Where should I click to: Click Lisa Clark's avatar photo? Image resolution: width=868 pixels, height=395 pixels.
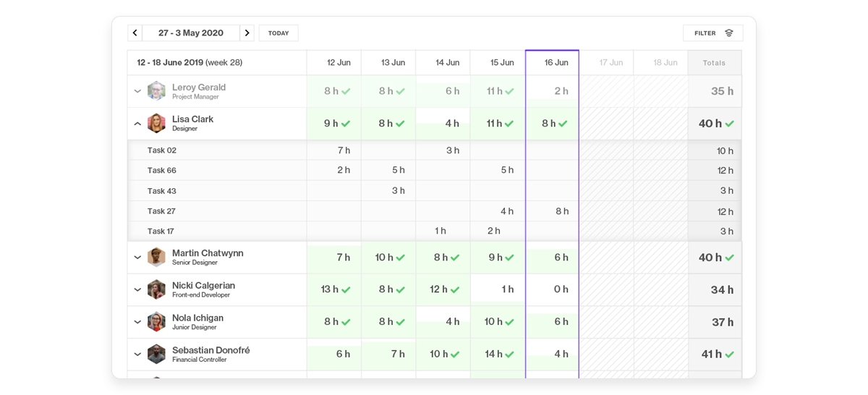pos(156,124)
